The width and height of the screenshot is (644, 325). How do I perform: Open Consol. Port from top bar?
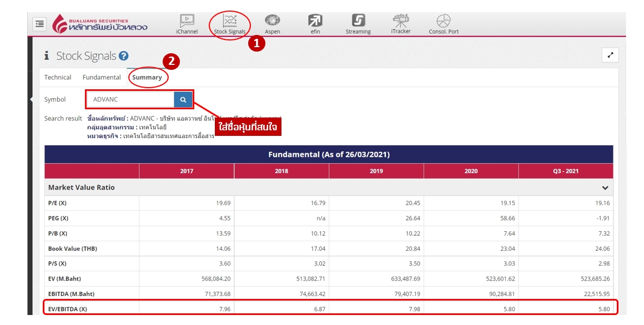pos(444,24)
